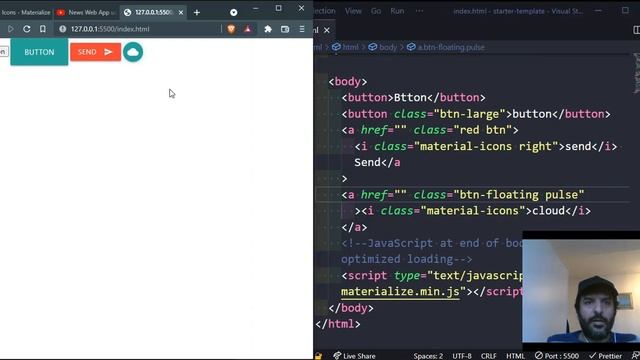
Task: Focus the address bar showing 127.0.0.1:5500/index.html
Action: click(139, 29)
